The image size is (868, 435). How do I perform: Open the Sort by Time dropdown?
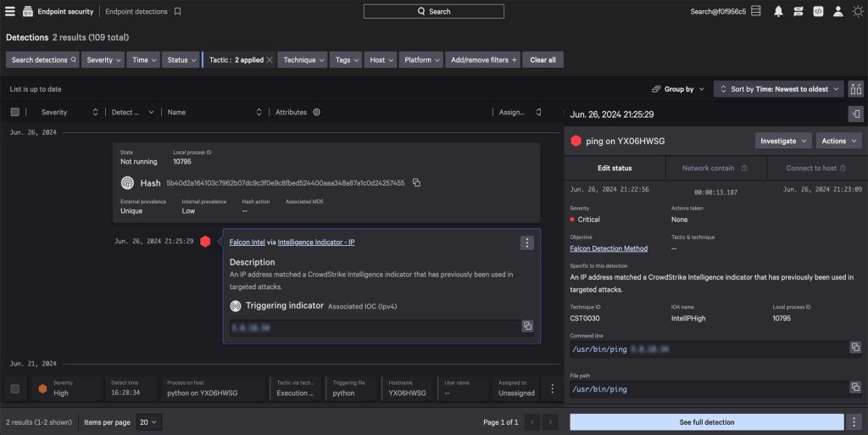(779, 89)
